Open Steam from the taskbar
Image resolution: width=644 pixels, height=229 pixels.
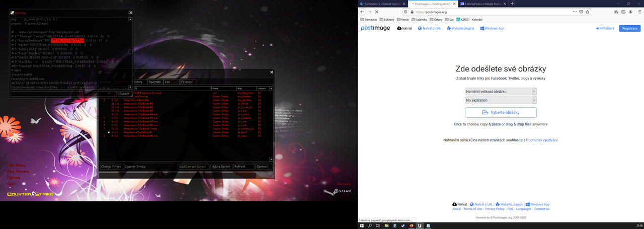point(403,225)
